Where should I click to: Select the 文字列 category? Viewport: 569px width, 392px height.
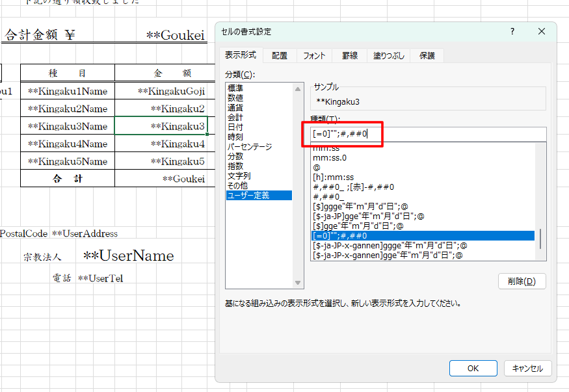click(x=259, y=176)
